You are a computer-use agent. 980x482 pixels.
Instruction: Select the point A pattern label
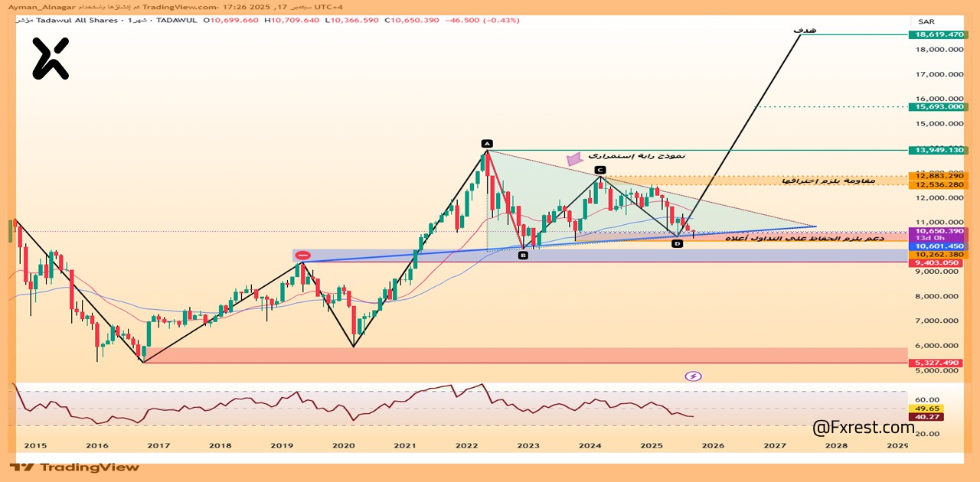(486, 144)
